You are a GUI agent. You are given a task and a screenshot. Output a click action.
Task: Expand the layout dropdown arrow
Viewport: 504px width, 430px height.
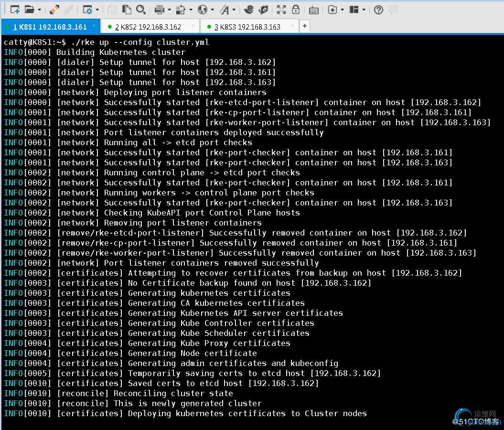click(x=364, y=10)
